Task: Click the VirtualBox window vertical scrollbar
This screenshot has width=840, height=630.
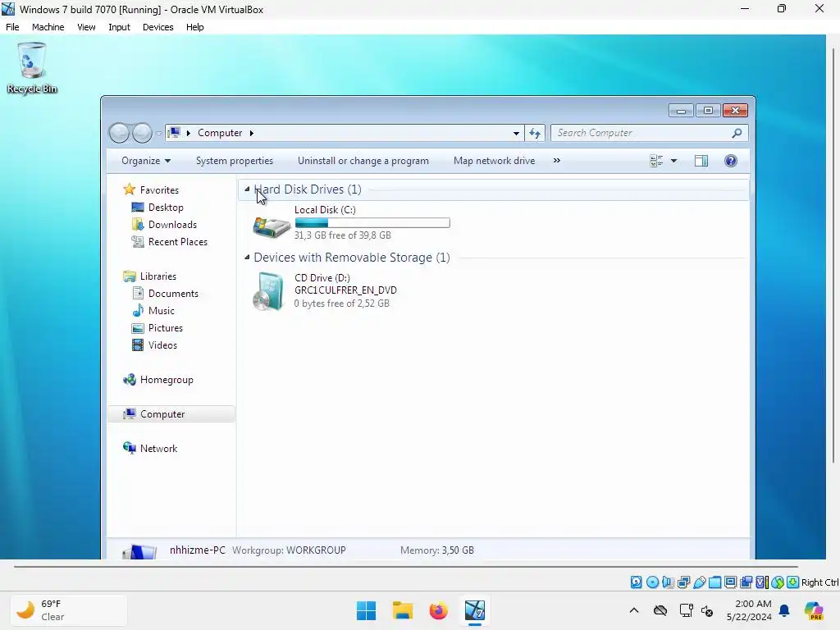Action: tap(833, 256)
